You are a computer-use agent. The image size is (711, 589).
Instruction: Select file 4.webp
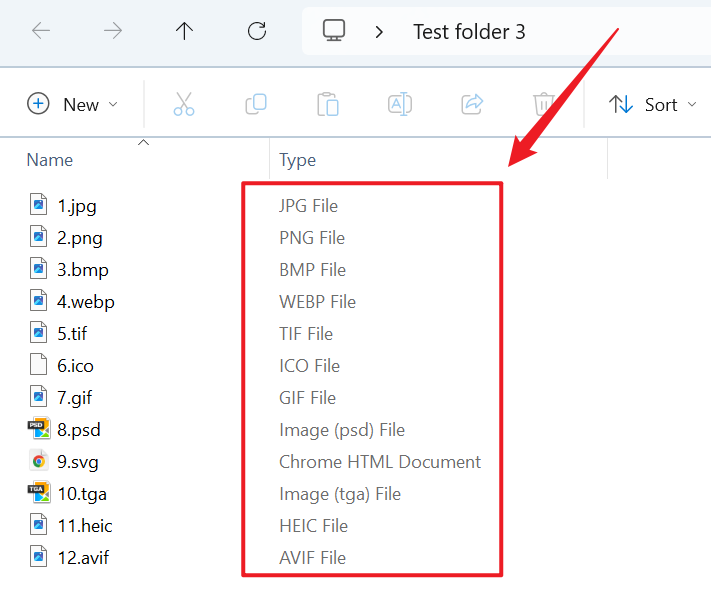point(86,302)
